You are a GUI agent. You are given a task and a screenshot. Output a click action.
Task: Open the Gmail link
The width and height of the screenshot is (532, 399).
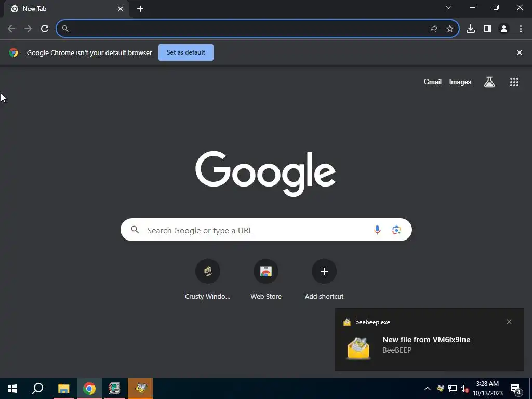pos(433,82)
